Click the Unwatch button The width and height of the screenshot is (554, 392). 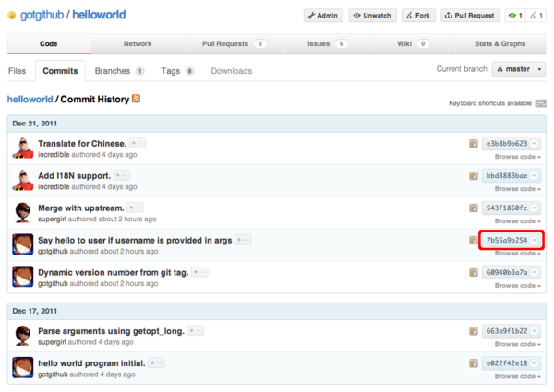372,15
